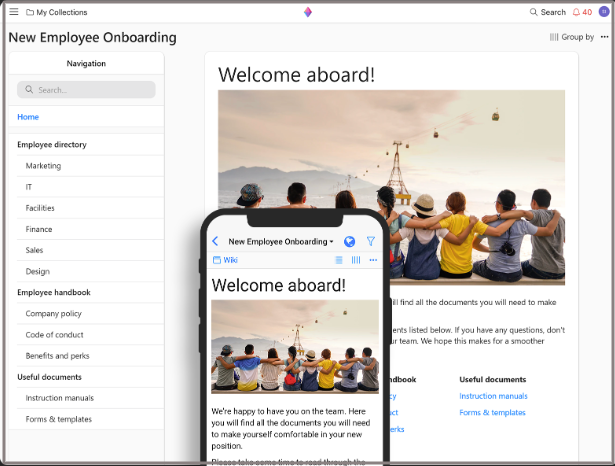Select Employee directory in navigation

pyautogui.click(x=86, y=145)
